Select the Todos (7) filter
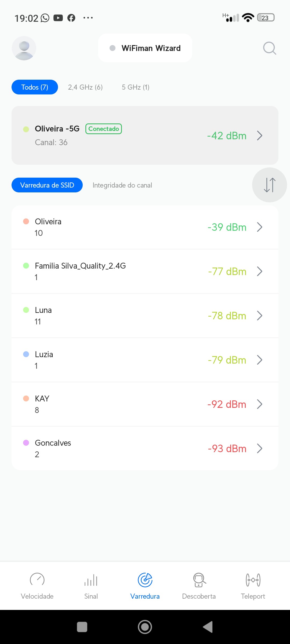Image resolution: width=290 pixels, height=644 pixels. pyautogui.click(x=35, y=87)
